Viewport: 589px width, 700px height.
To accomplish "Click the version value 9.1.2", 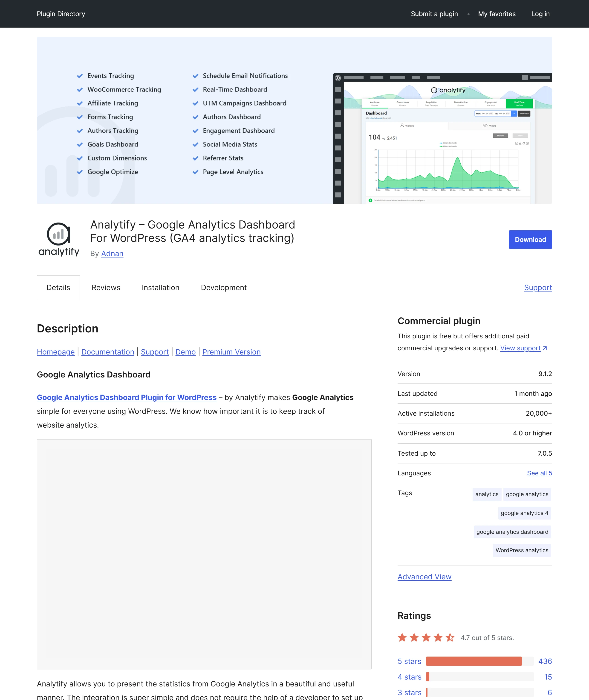I will click(545, 374).
